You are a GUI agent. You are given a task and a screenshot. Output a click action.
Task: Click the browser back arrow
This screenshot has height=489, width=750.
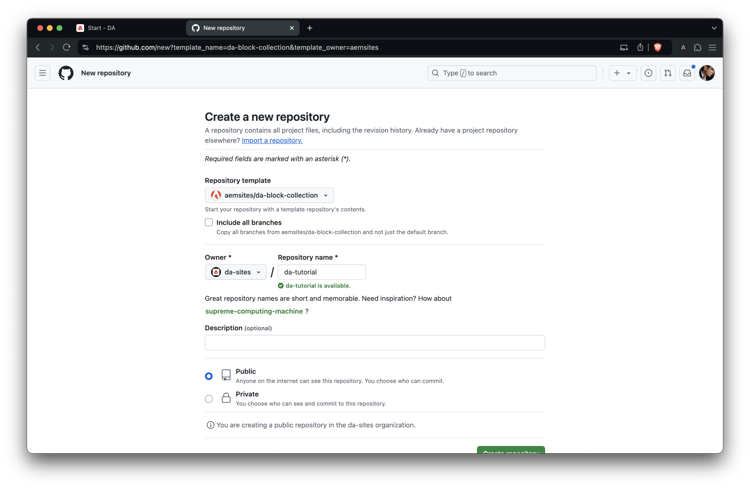(x=38, y=47)
